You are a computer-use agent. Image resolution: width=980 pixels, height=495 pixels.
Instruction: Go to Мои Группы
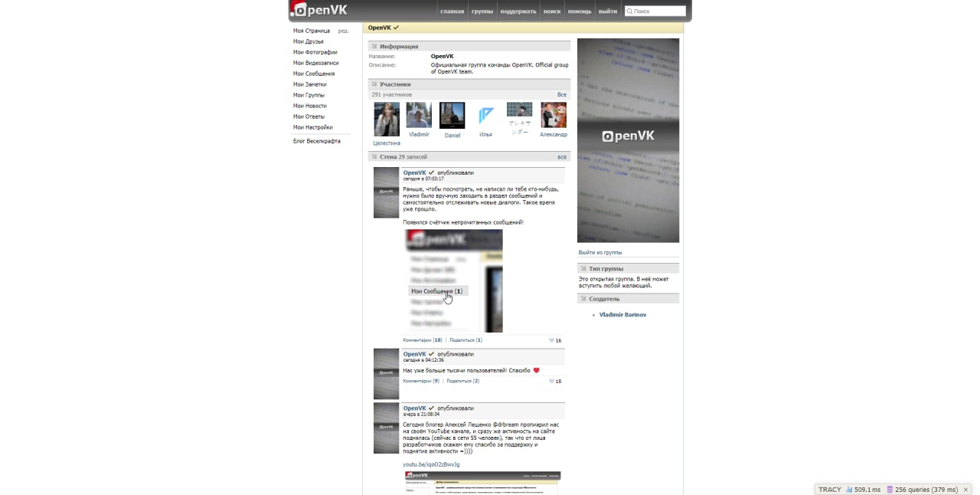(309, 95)
